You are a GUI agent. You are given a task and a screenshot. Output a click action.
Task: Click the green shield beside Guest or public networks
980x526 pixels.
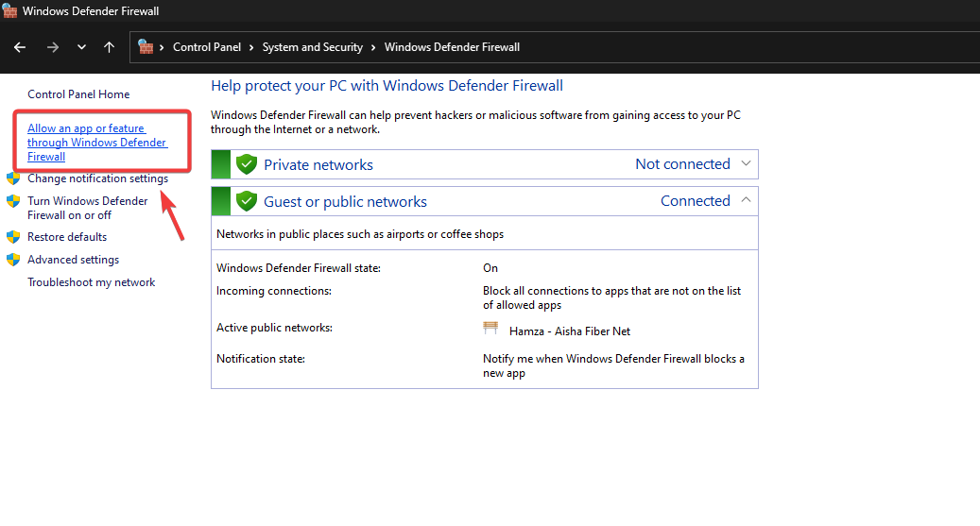(x=247, y=201)
